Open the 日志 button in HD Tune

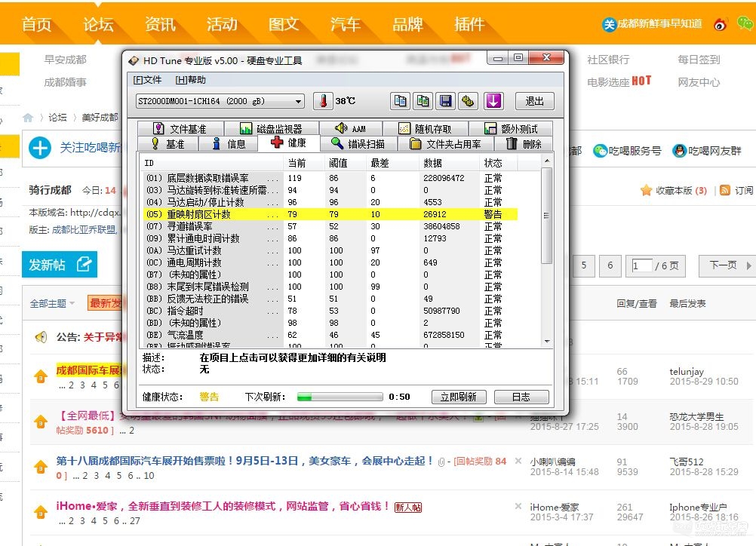coord(521,397)
